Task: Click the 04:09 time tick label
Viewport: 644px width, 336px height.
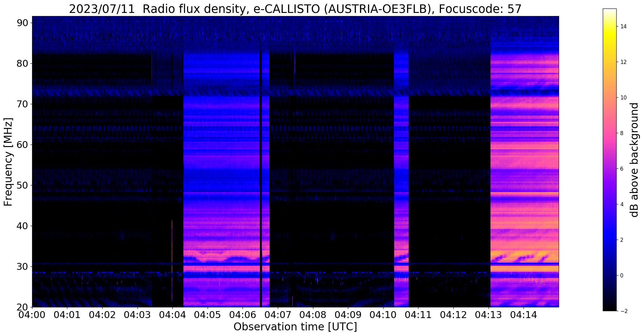Action: tap(348, 314)
